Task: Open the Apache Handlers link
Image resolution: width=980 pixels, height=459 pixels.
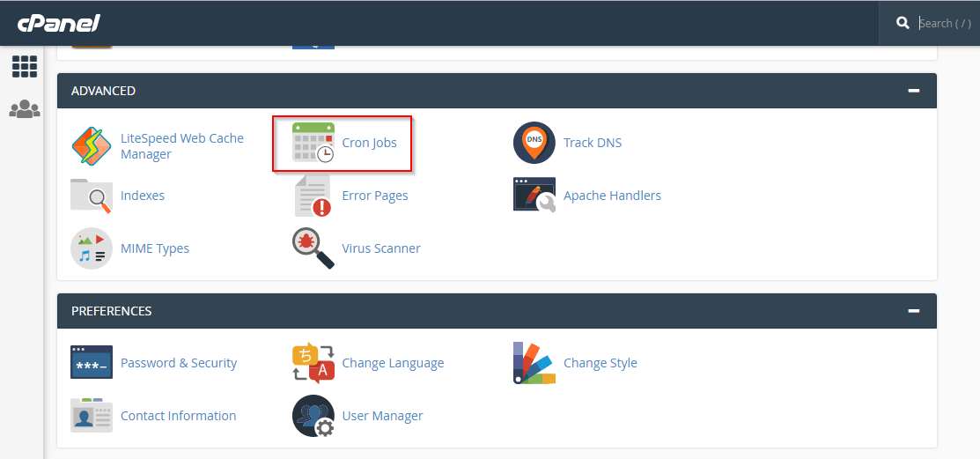Action: (x=613, y=196)
